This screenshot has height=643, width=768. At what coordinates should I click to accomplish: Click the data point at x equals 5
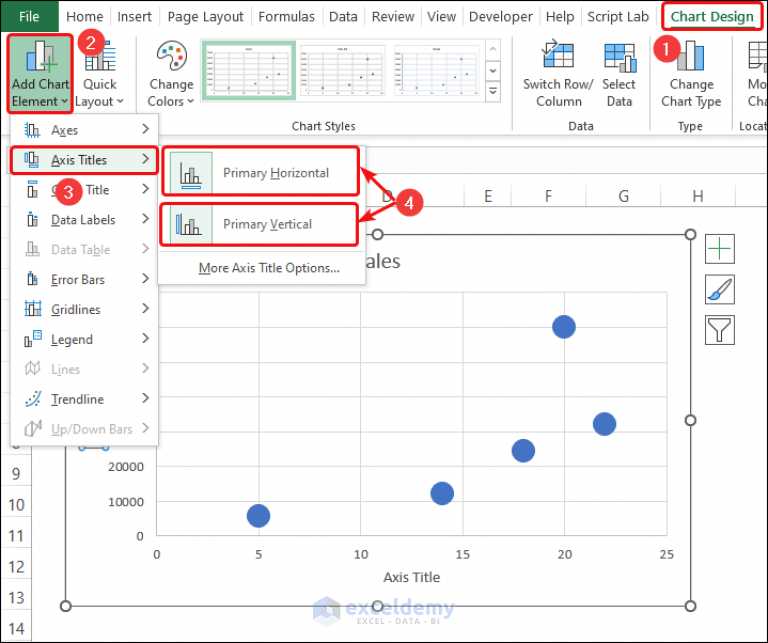tap(258, 516)
